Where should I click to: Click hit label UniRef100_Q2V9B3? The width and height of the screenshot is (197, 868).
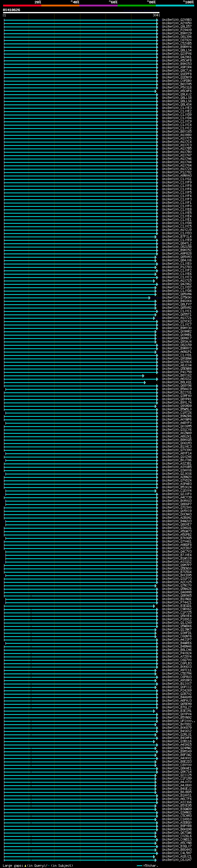[177, 20]
